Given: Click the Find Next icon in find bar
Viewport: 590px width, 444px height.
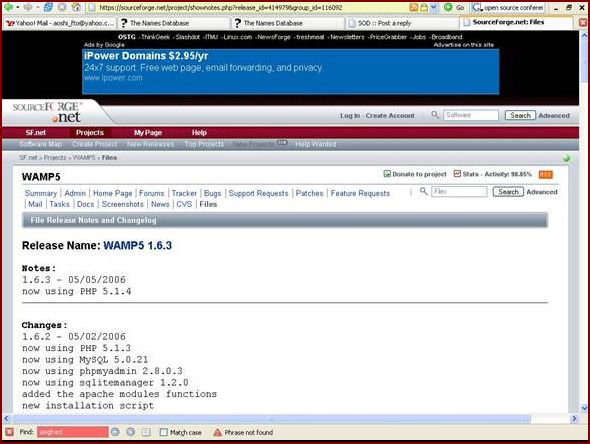Looking at the screenshot, I should tap(115, 432).
